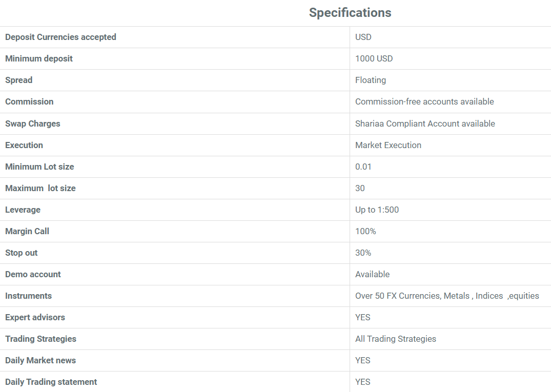Click the Stop out label
The height and width of the screenshot is (392, 551).
point(21,253)
